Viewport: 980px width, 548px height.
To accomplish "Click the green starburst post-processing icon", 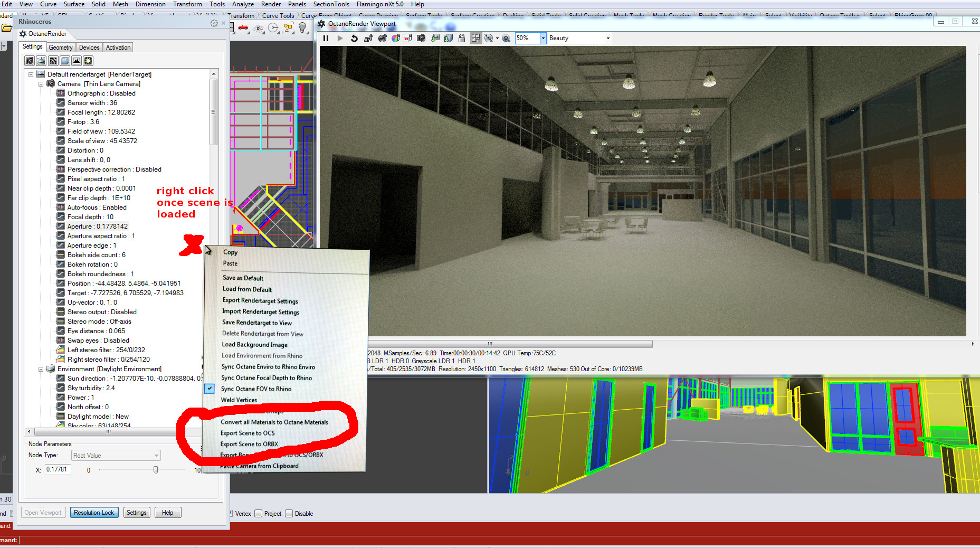I will 88,61.
